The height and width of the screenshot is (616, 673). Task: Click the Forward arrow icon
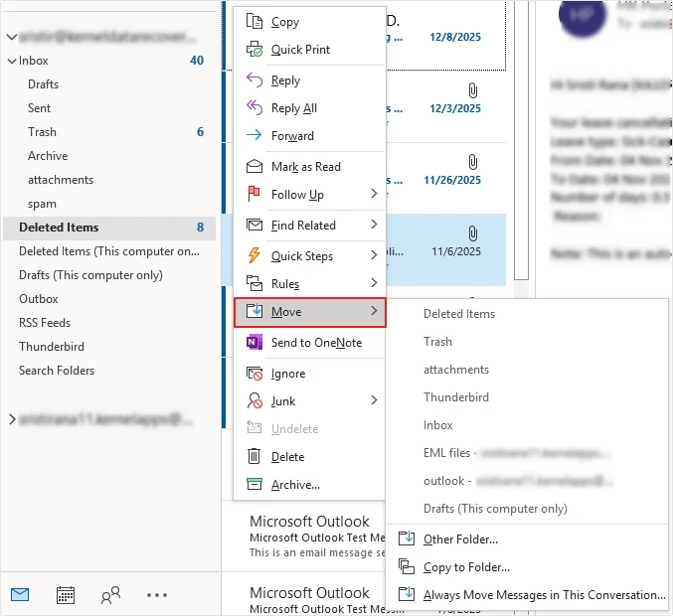click(x=254, y=136)
